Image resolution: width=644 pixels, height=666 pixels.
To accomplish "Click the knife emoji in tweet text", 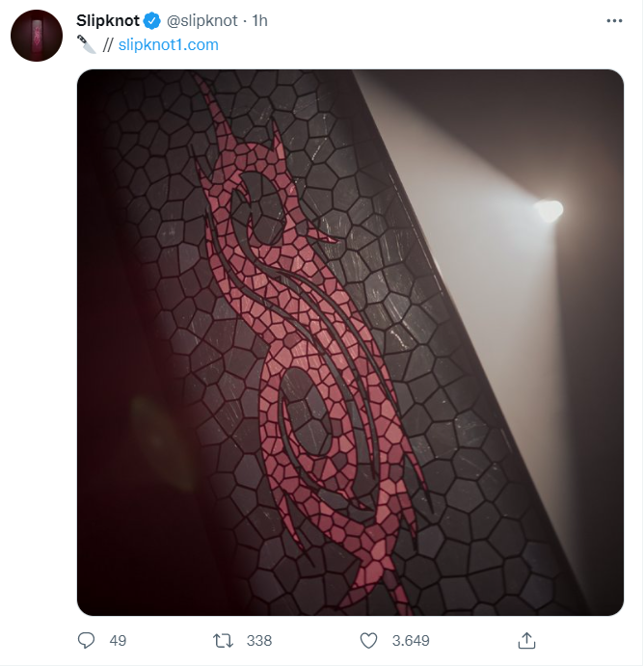I will pyautogui.click(x=87, y=44).
